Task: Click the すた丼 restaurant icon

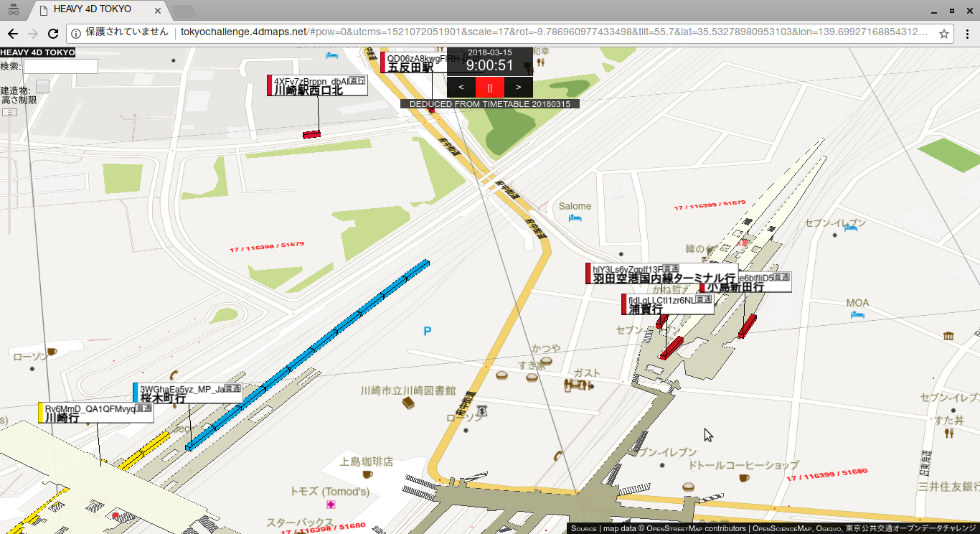Action: (949, 433)
